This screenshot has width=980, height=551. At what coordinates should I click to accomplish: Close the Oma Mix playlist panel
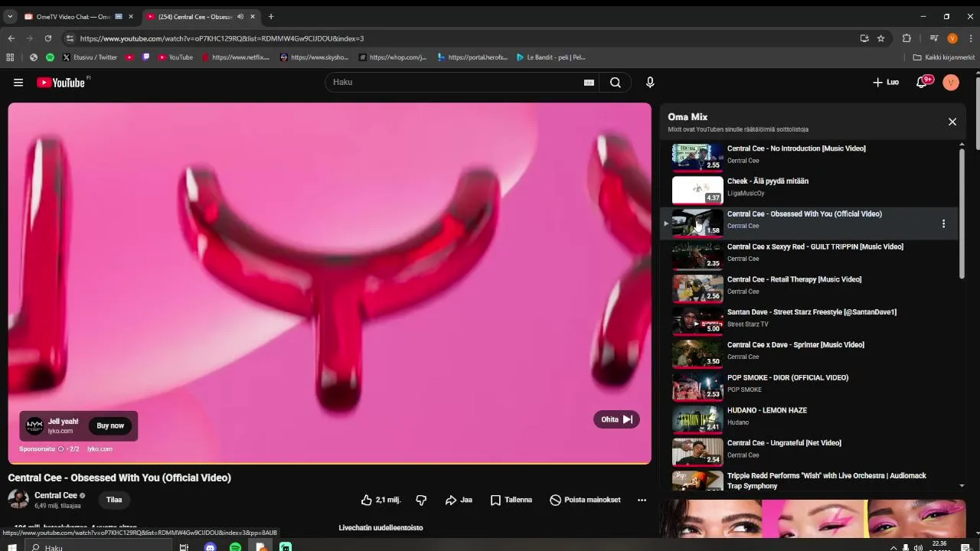pyautogui.click(x=952, y=122)
